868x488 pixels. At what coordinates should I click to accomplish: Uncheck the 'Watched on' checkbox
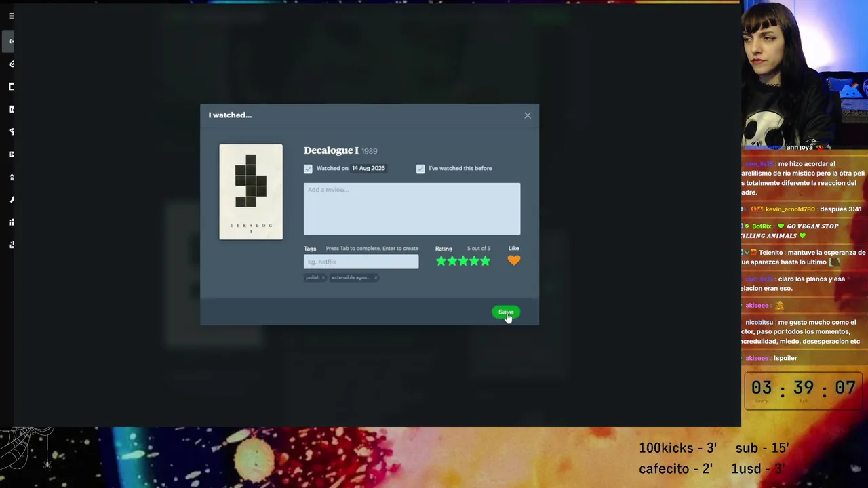tap(308, 169)
